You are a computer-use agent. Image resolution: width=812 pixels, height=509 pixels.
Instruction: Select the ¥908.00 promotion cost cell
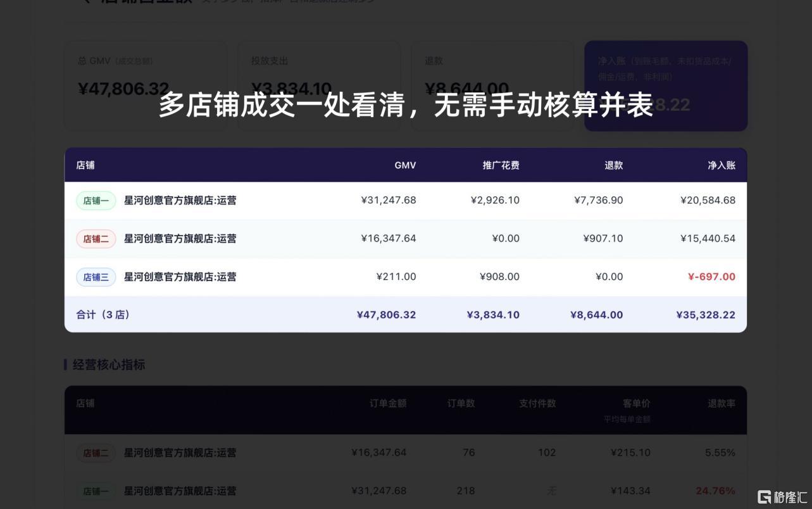point(499,276)
